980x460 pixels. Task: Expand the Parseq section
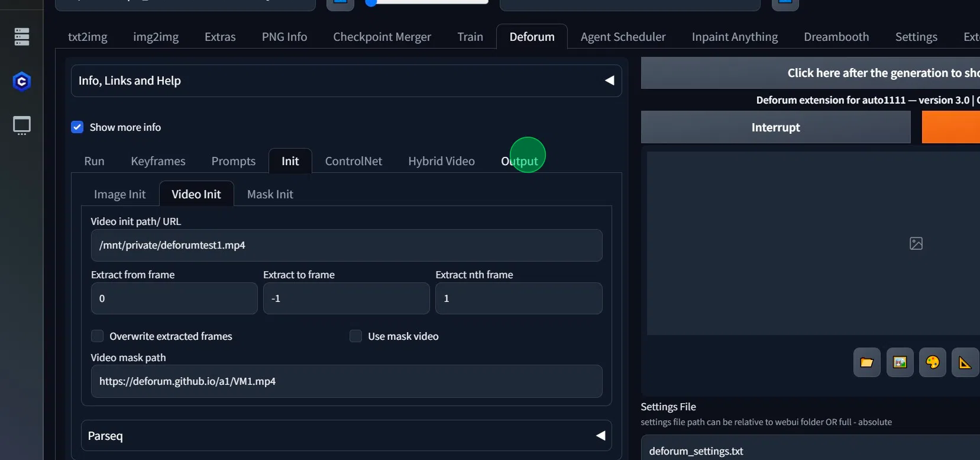(347, 436)
